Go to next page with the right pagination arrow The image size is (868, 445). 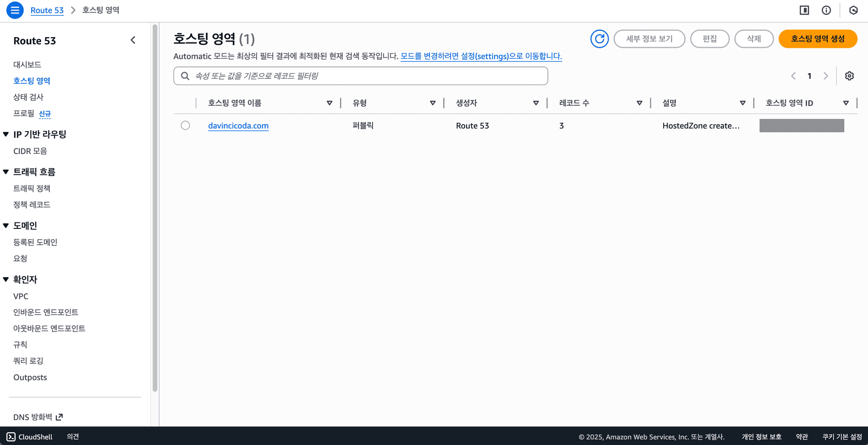pos(826,76)
